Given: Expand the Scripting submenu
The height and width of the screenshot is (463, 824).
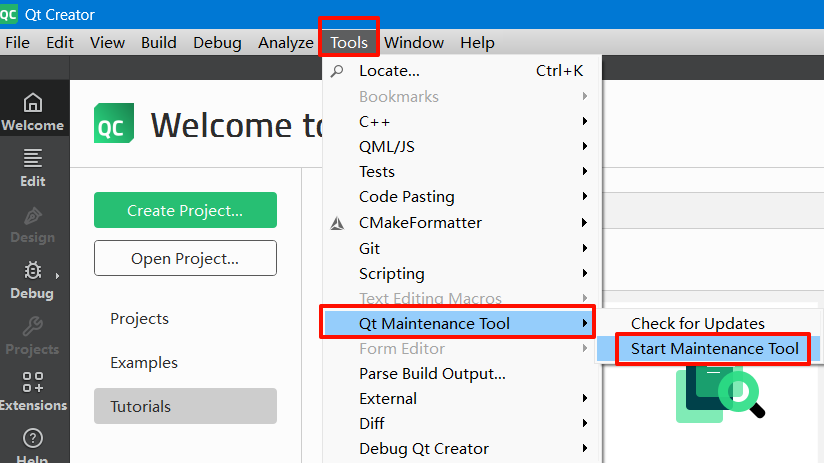Looking at the screenshot, I should [x=462, y=274].
